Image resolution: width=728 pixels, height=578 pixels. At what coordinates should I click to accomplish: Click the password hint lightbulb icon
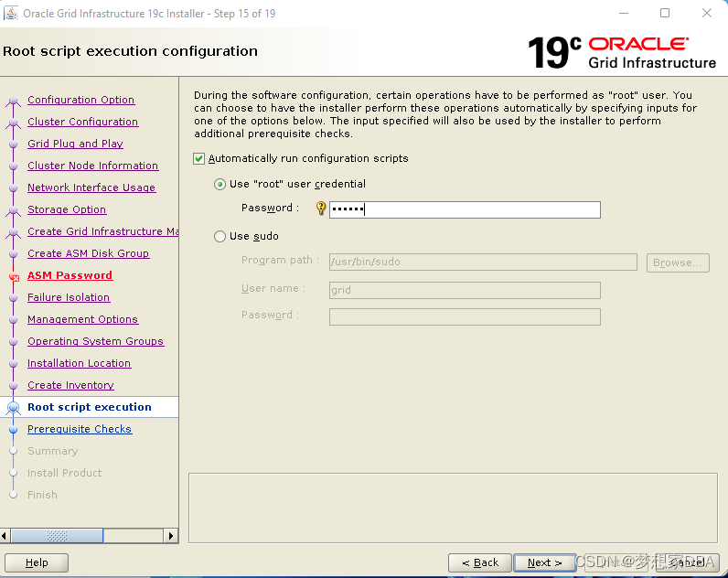(321, 208)
